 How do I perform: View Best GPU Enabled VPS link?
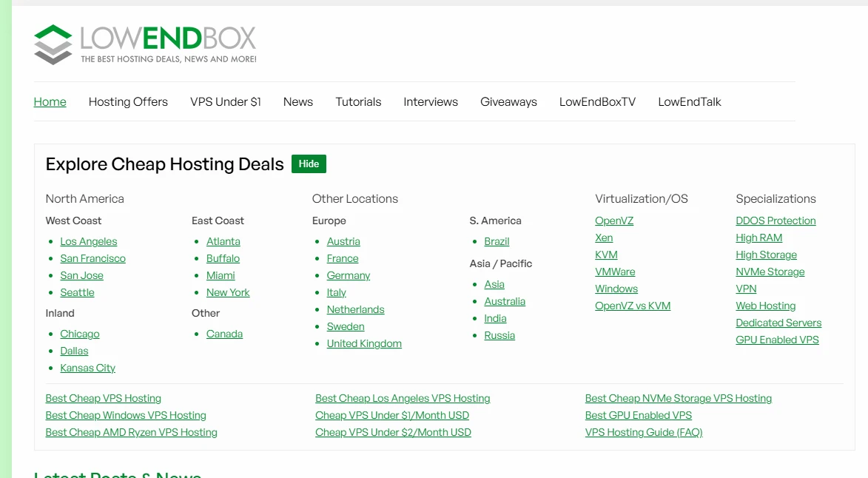click(x=639, y=416)
